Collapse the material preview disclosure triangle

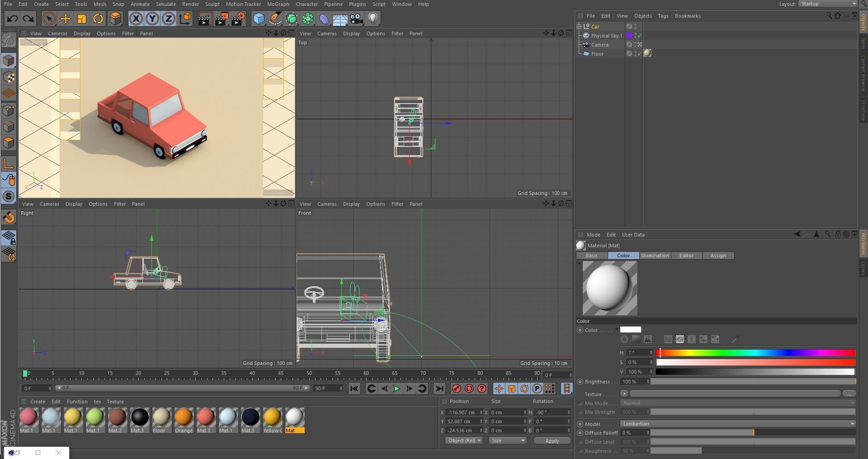click(579, 263)
